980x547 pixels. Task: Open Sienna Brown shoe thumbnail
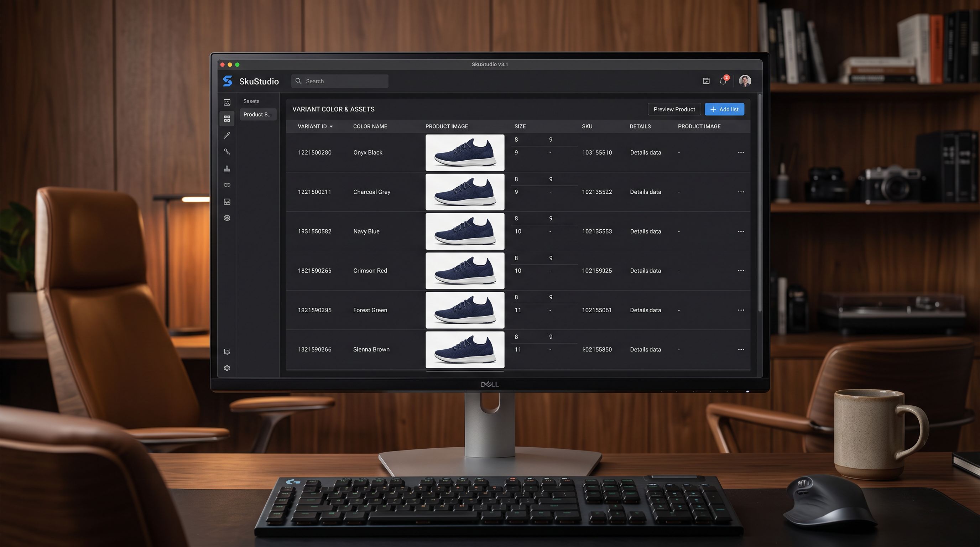point(465,350)
